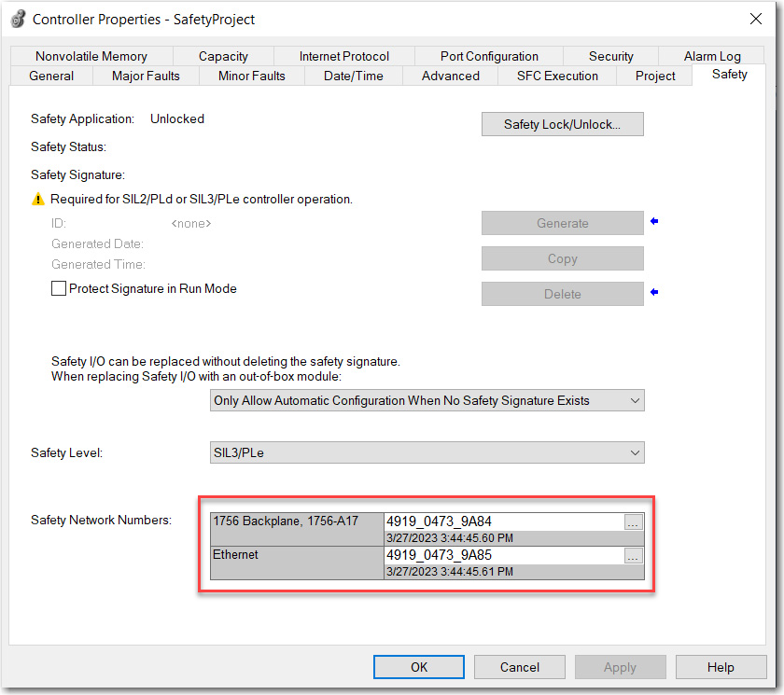Close the Controller Properties dialog
This screenshot has width=784, height=695.
(755, 19)
